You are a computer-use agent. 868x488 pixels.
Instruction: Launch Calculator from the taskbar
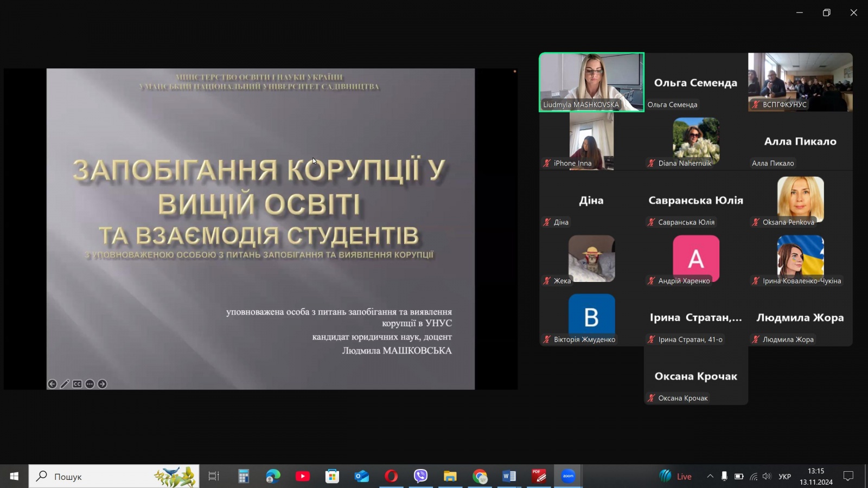pyautogui.click(x=244, y=476)
